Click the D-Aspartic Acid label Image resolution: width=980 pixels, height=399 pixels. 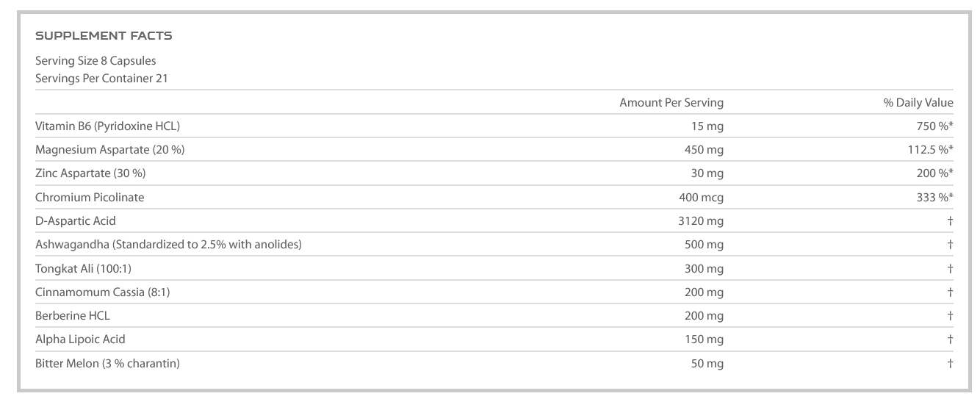click(x=76, y=220)
